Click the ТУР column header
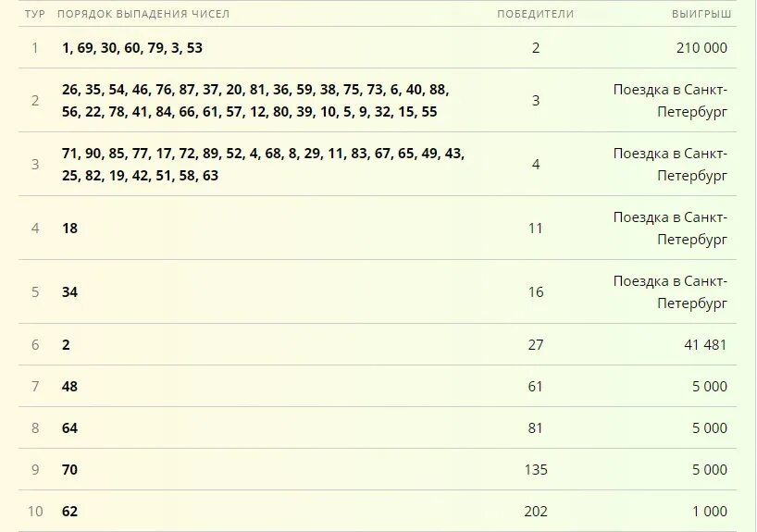The height and width of the screenshot is (532, 757). (35, 14)
